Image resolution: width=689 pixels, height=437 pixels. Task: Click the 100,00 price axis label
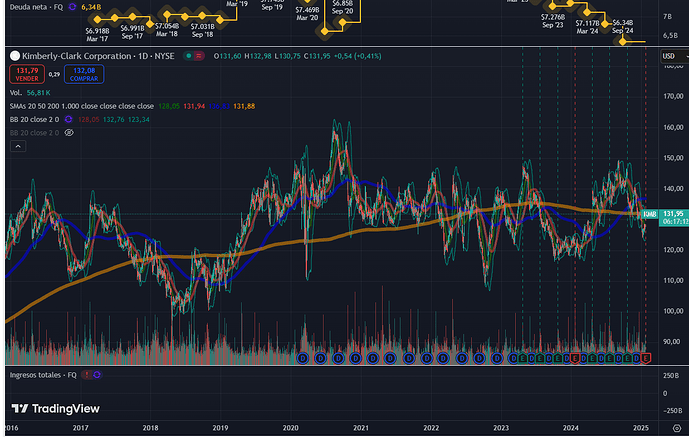673,311
